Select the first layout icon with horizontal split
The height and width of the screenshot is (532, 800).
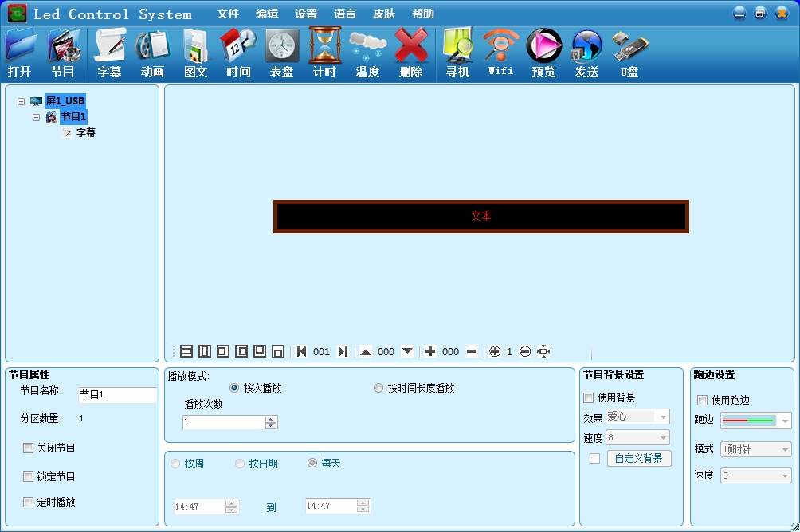click(186, 351)
